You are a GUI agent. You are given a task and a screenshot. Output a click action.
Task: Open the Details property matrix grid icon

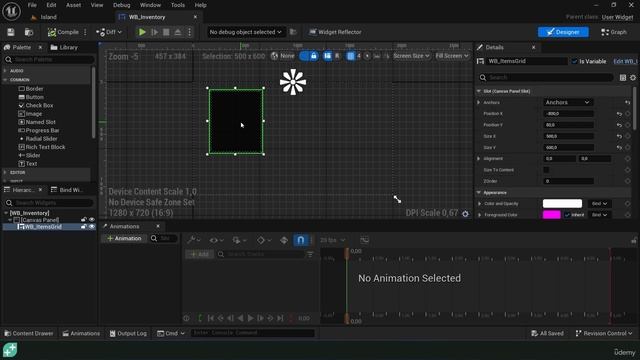(622, 78)
